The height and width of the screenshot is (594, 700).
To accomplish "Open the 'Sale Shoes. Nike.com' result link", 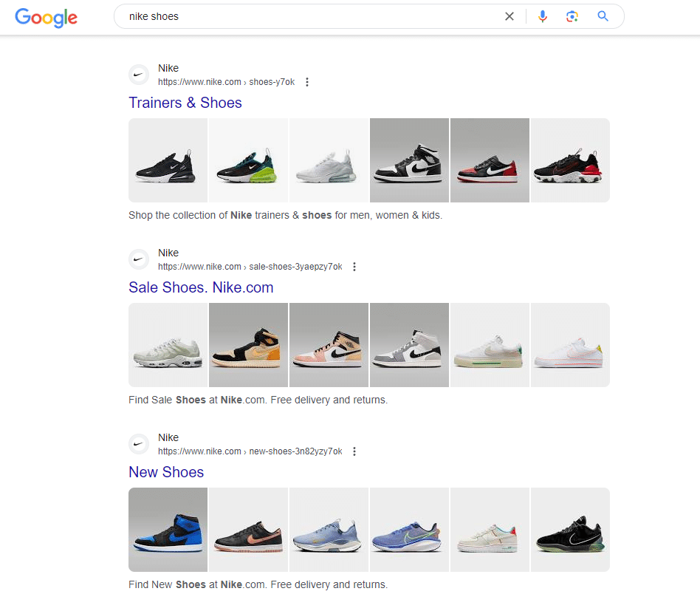I will [x=201, y=287].
